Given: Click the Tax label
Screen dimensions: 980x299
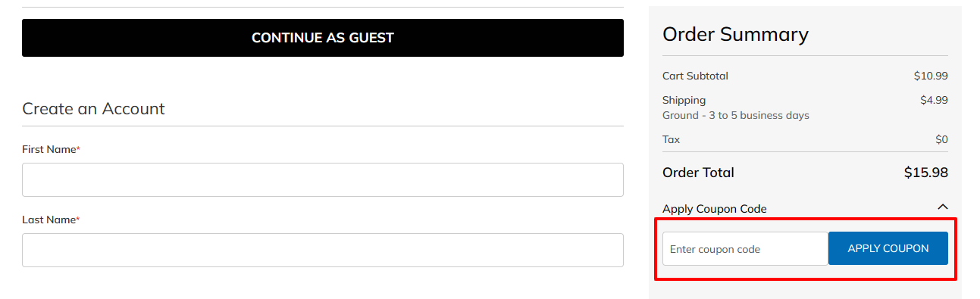Looking at the screenshot, I should 672,139.
